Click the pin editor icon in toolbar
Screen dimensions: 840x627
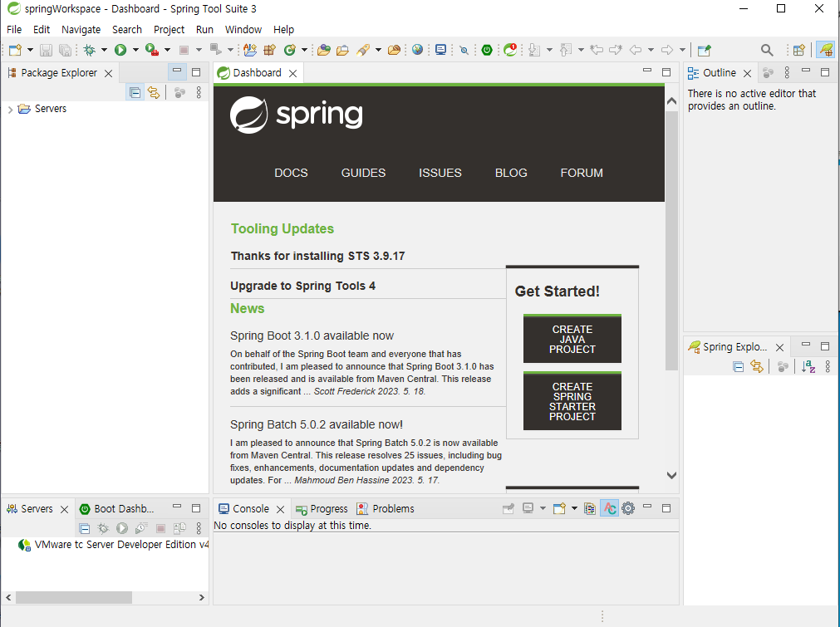(x=704, y=50)
